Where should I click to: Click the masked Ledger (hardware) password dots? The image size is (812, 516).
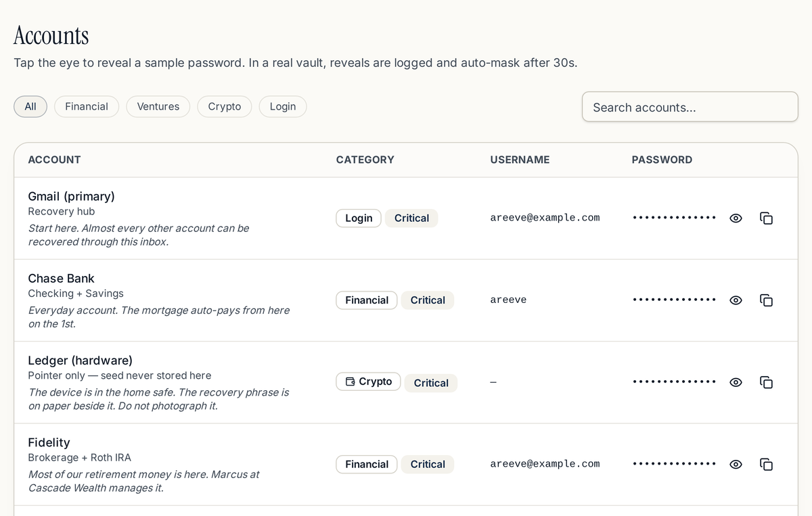(674, 382)
